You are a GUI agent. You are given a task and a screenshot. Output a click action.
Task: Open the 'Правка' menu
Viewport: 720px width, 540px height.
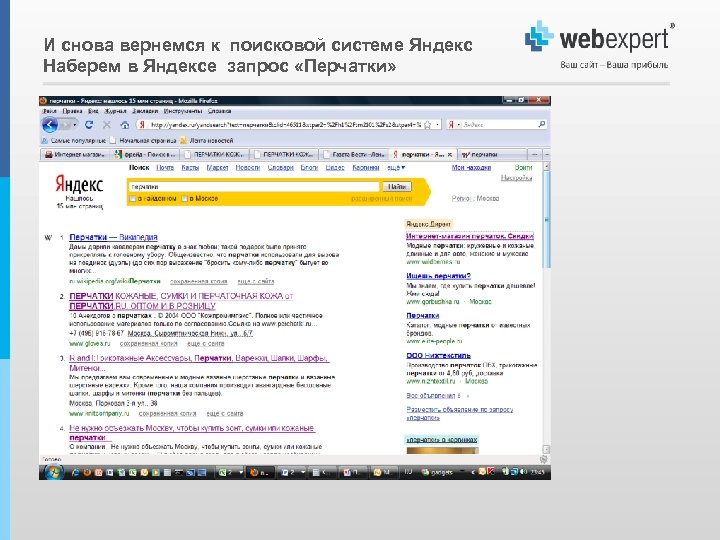click(x=72, y=111)
